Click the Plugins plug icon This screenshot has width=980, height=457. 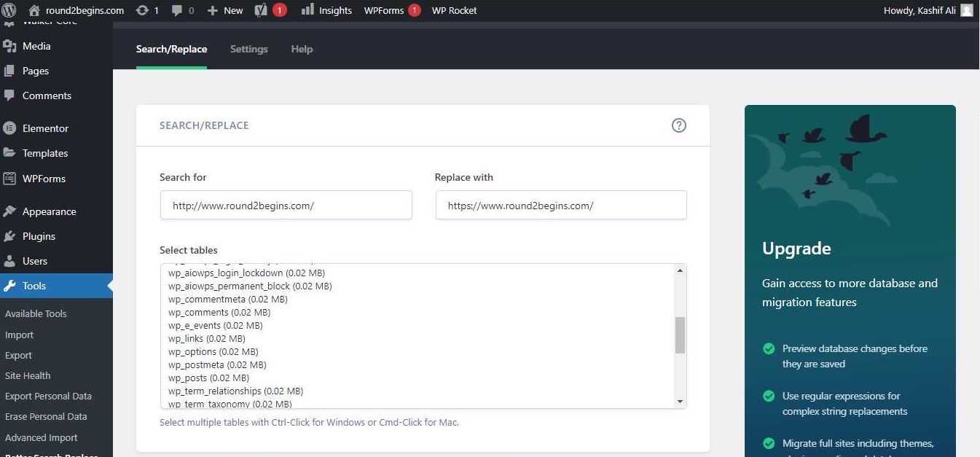(x=9, y=236)
